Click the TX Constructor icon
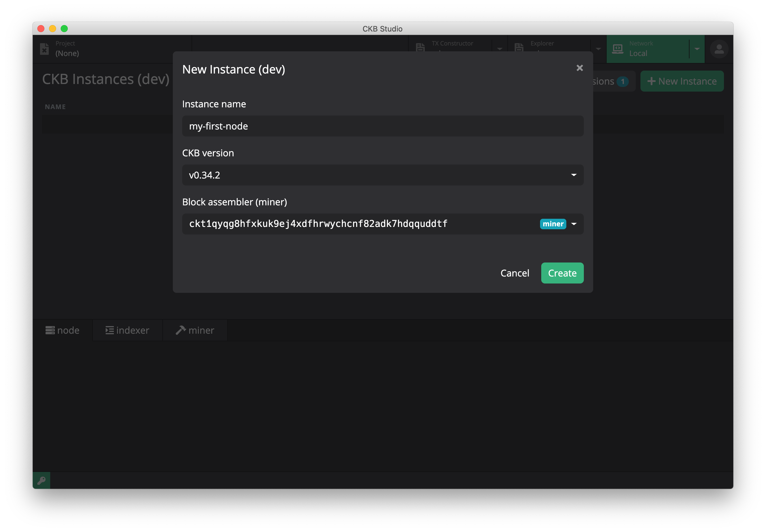This screenshot has height=532, width=766. [x=420, y=47]
